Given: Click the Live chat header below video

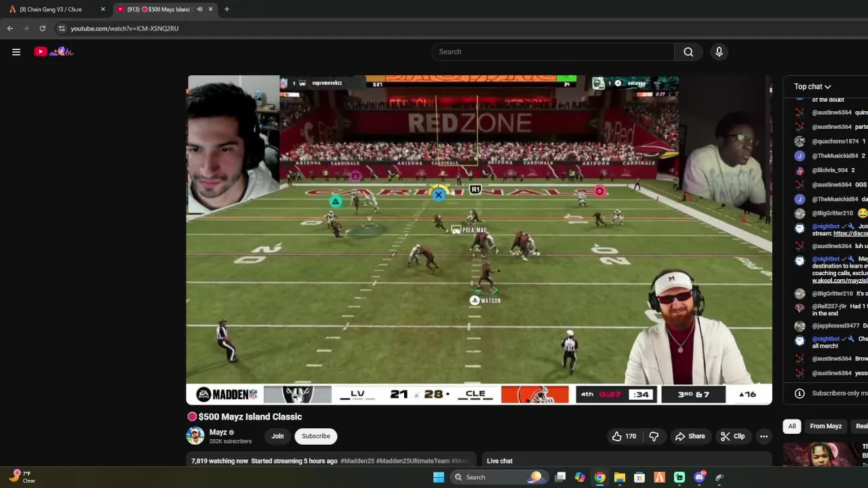Looking at the screenshot, I should tap(500, 461).
